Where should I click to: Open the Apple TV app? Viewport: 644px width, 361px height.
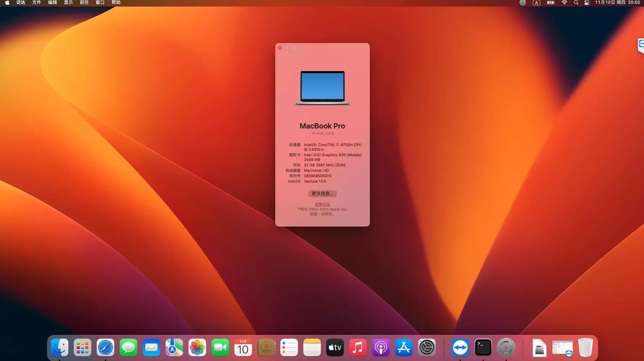coord(335,348)
